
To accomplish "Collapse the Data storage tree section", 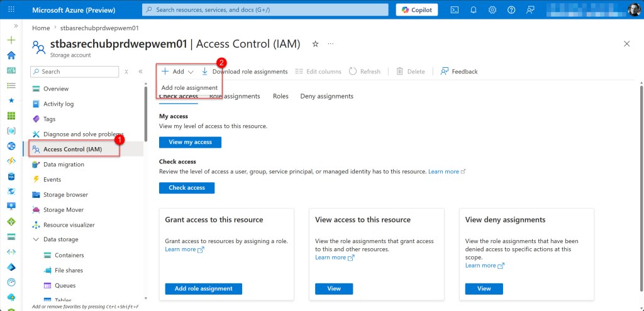I will click(36, 239).
